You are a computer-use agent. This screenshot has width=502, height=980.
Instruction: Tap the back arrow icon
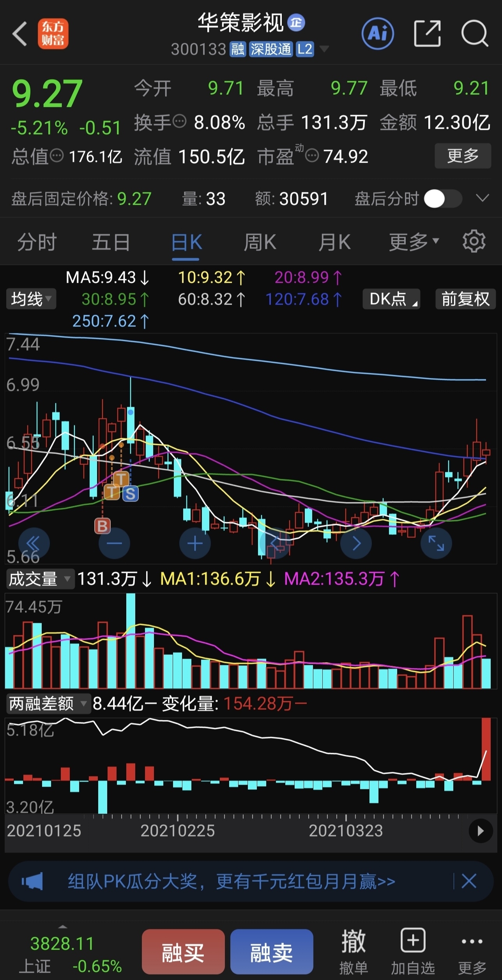click(x=19, y=34)
